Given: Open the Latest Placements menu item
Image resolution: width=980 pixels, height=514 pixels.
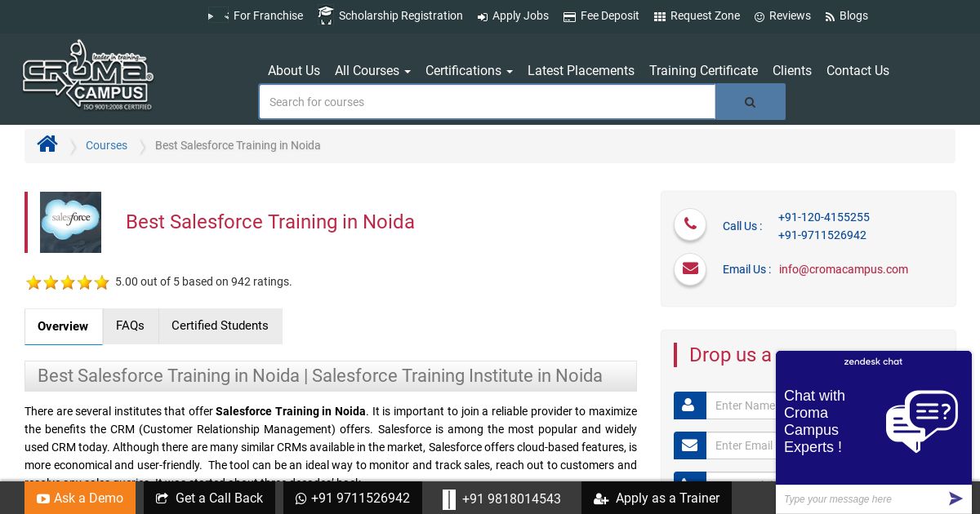Looking at the screenshot, I should point(581,71).
